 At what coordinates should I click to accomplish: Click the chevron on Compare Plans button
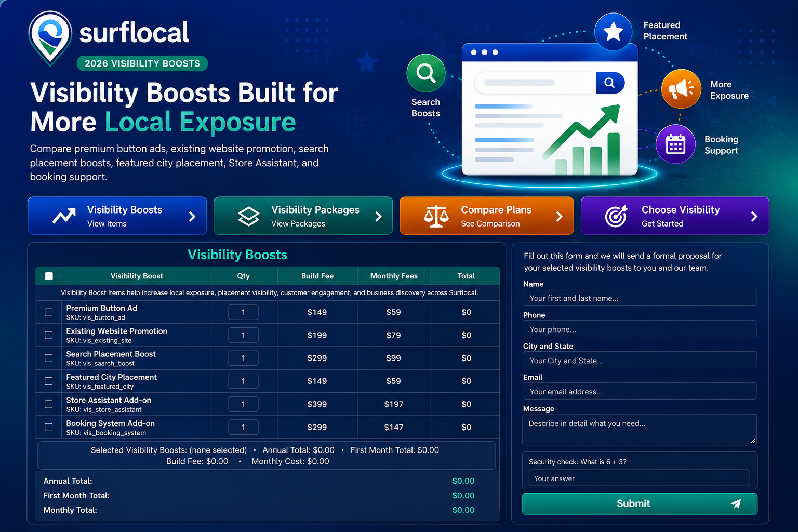click(560, 216)
